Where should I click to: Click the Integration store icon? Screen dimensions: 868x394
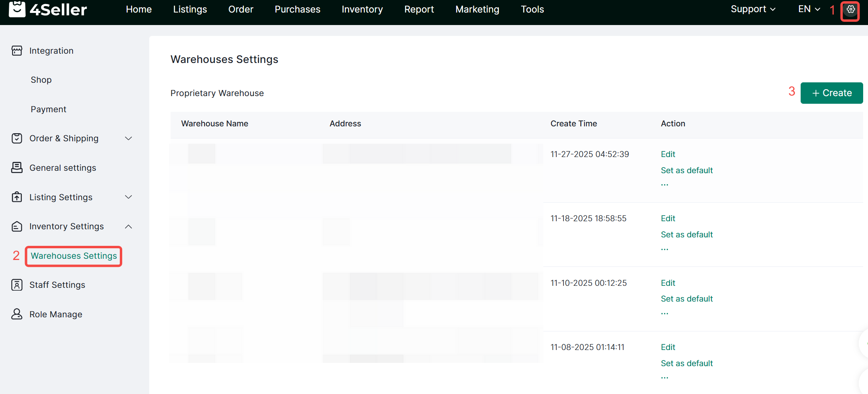coord(17,50)
